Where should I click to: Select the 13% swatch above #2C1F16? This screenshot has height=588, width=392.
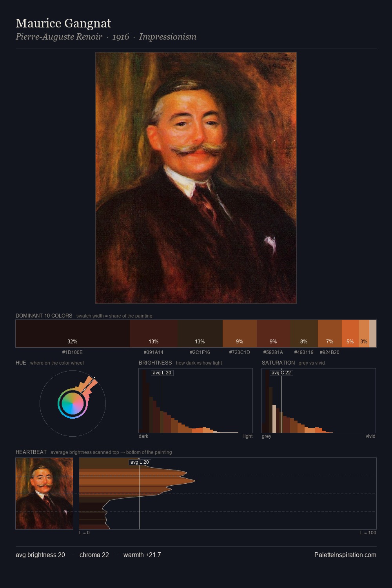tap(200, 334)
